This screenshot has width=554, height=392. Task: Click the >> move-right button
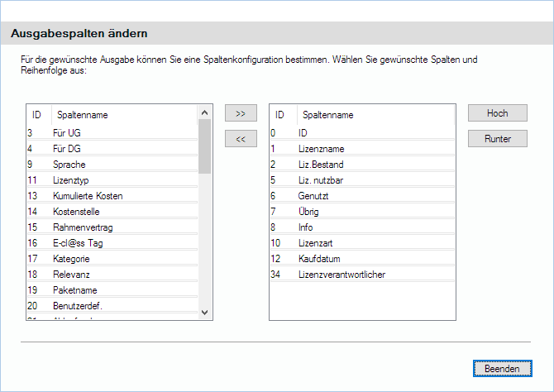(241, 113)
